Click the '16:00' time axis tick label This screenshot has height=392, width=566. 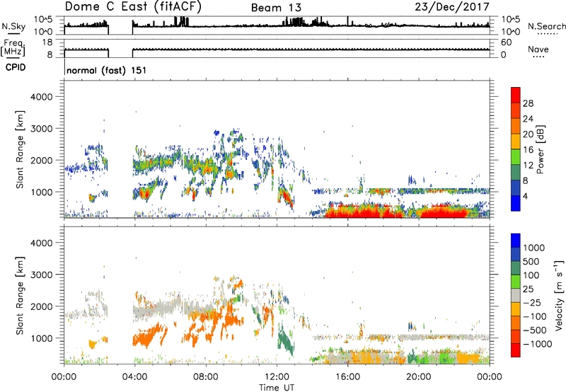pos(347,377)
